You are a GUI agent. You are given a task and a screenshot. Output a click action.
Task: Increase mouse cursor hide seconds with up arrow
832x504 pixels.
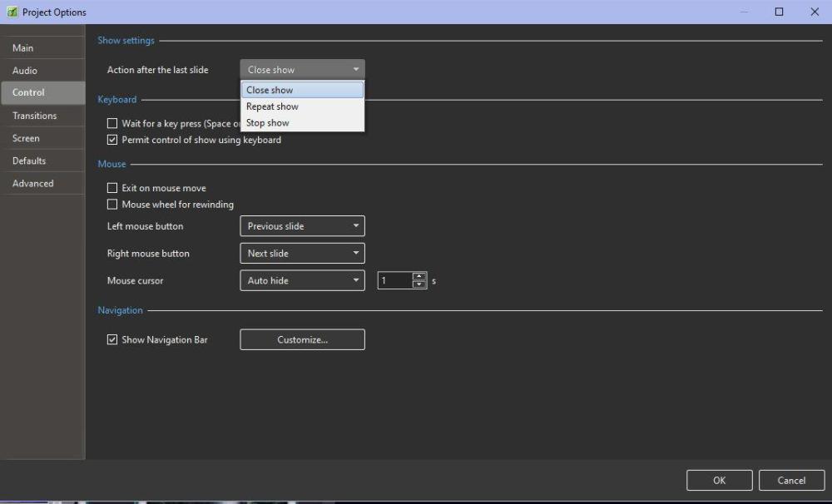[419, 277]
